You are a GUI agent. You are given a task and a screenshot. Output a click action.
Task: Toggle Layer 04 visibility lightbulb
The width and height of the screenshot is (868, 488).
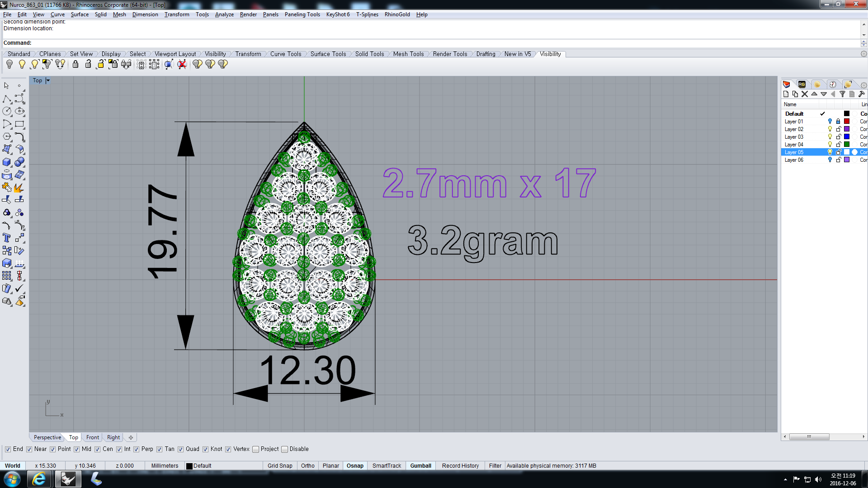[830, 145]
